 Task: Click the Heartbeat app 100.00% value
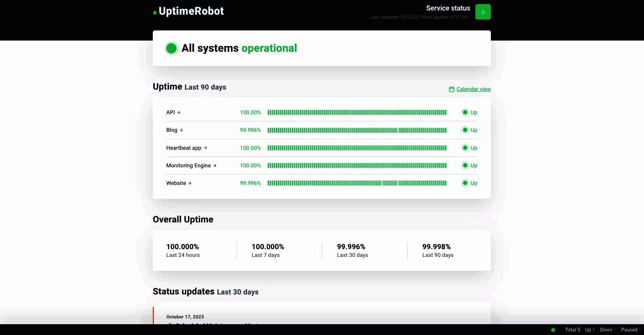(x=250, y=148)
